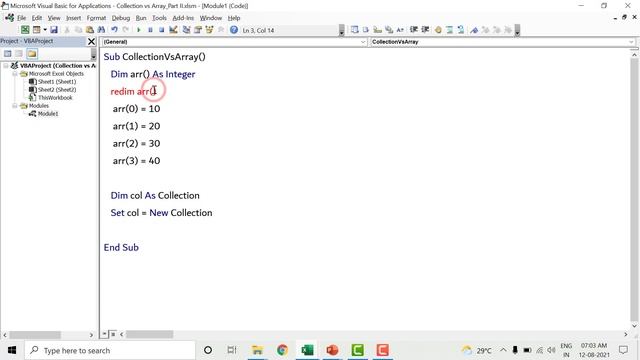Click Standard toolbar options overflow arrow

pos(342,30)
